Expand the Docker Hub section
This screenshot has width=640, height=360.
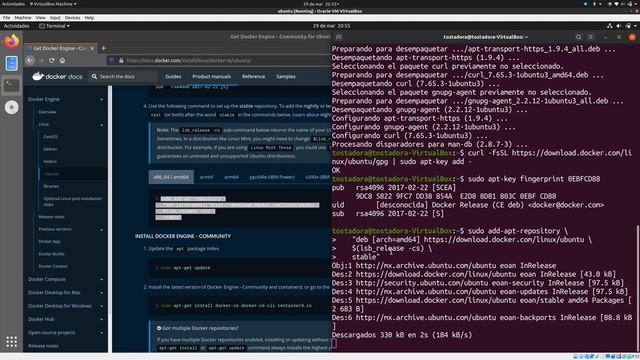(102, 319)
